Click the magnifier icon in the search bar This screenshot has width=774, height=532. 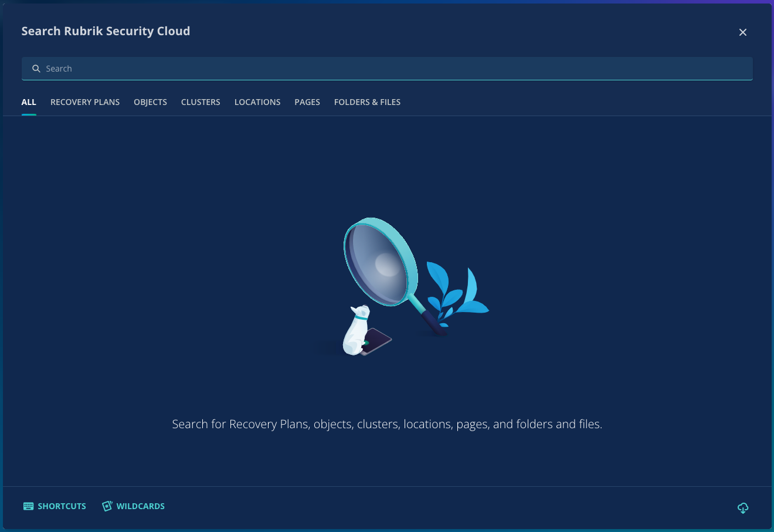point(36,69)
